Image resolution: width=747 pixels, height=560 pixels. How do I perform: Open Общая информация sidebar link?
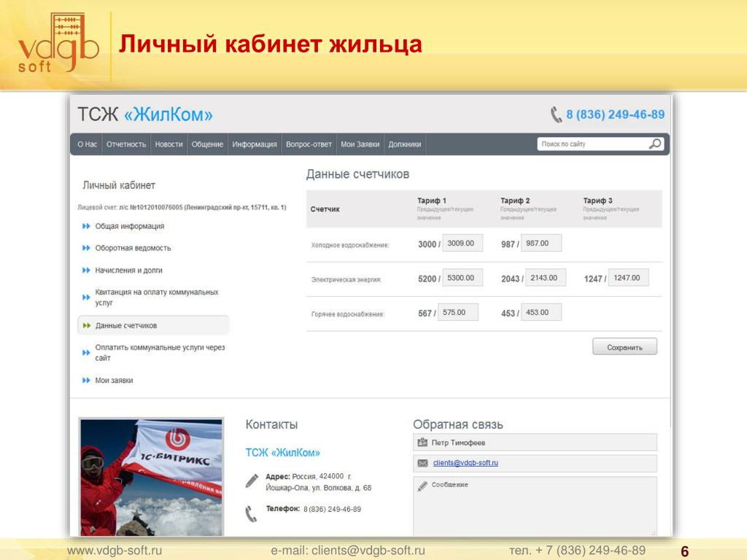pyautogui.click(x=130, y=226)
